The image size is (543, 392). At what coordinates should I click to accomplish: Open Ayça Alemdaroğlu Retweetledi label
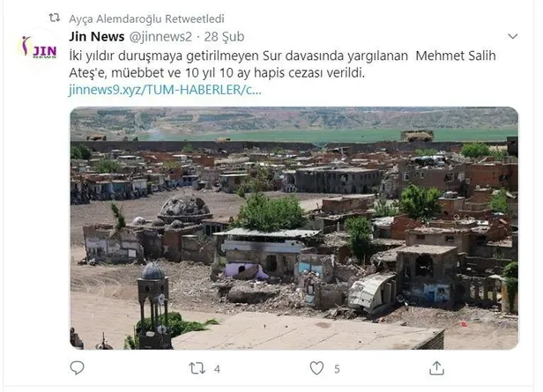146,18
